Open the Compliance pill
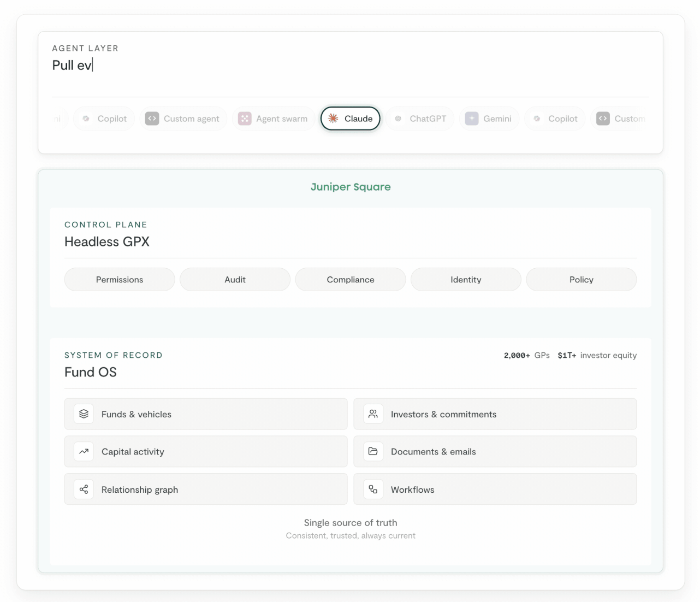 [x=351, y=280]
